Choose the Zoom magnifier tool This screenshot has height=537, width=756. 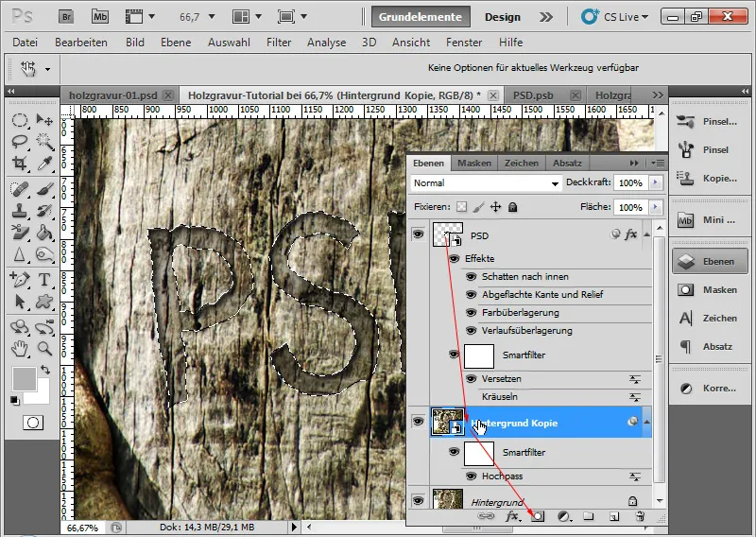pos(43,348)
